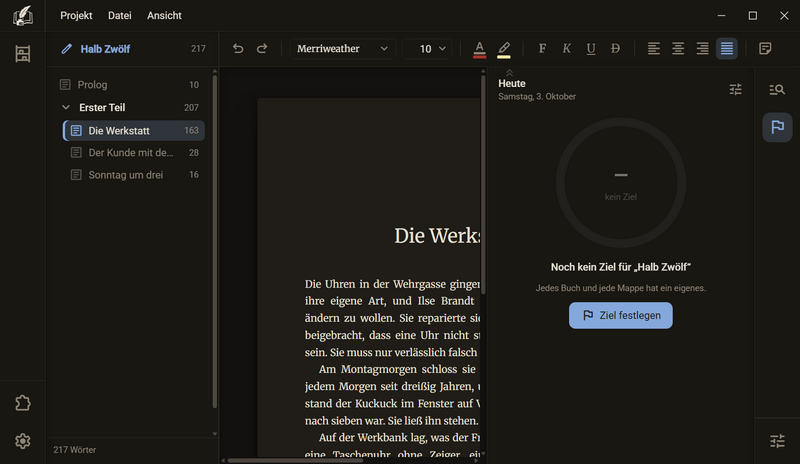Click the chapter list vertical scrollbar
This screenshot has width=800, height=464.
214,241
